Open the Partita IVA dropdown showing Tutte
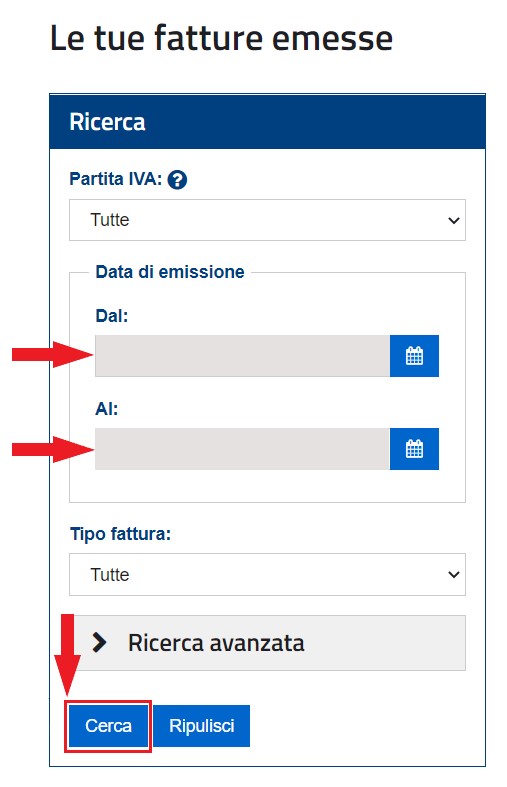Viewport: 507px width, 787px height. [267, 220]
